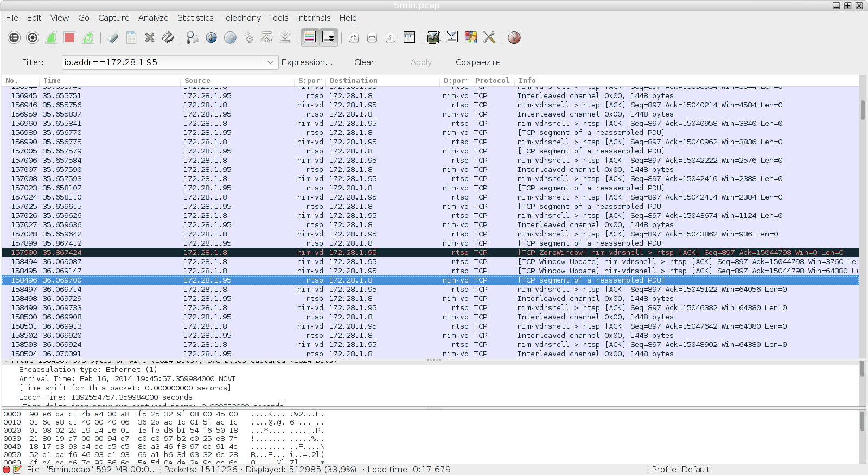Open coloring rules editor

(x=471, y=37)
